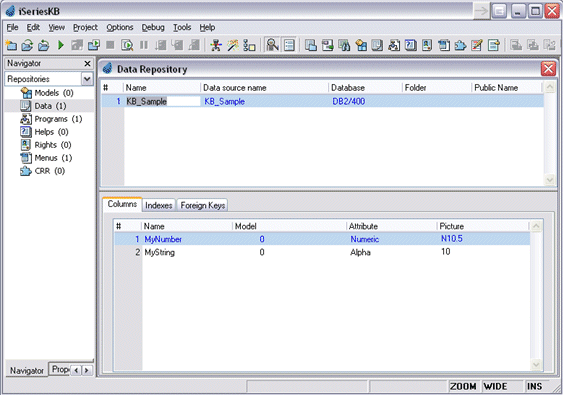Click the colorful figure toolbar icon
The width and height of the screenshot is (563, 395).
tap(216, 45)
